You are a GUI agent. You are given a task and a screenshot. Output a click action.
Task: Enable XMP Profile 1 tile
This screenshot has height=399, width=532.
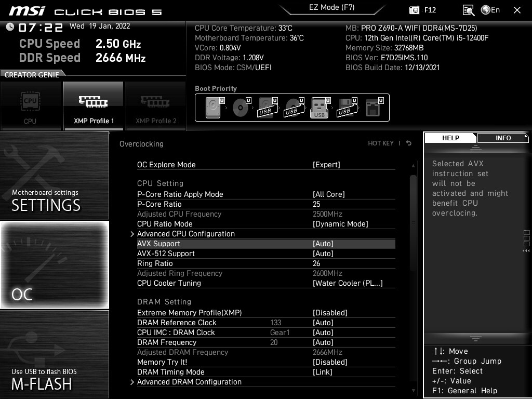coord(94,105)
